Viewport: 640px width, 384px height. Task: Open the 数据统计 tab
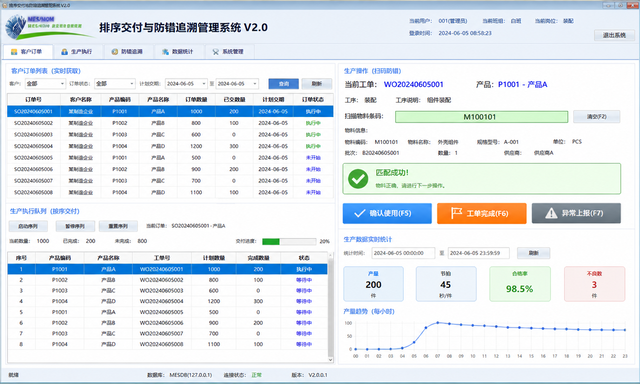(x=178, y=52)
